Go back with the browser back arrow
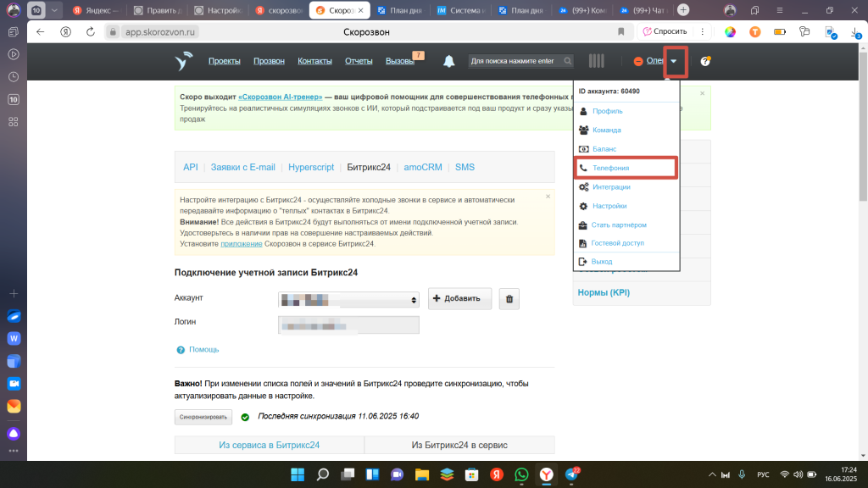 tap(41, 32)
